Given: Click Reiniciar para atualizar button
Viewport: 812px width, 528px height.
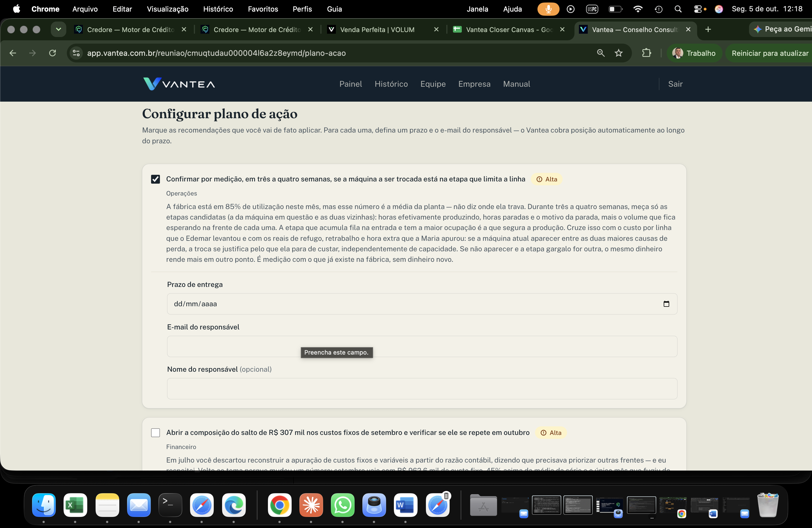Looking at the screenshot, I should point(769,53).
